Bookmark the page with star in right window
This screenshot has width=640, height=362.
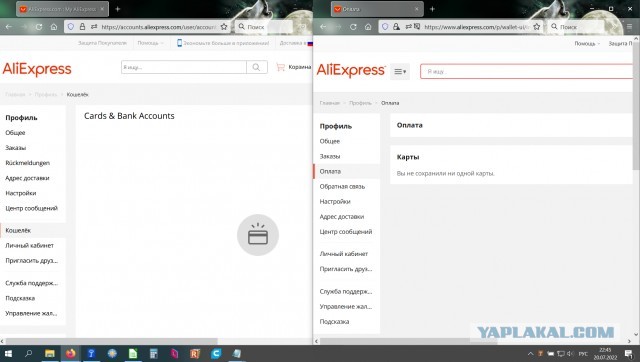point(537,27)
